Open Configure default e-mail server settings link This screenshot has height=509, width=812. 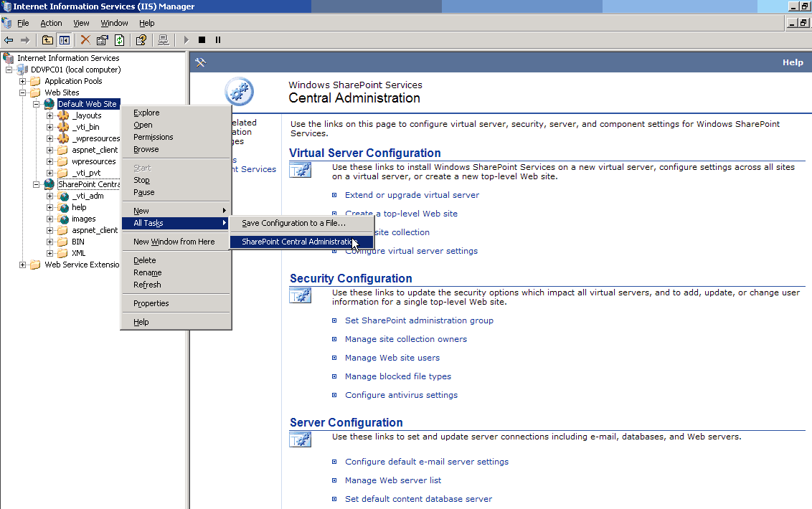point(427,462)
